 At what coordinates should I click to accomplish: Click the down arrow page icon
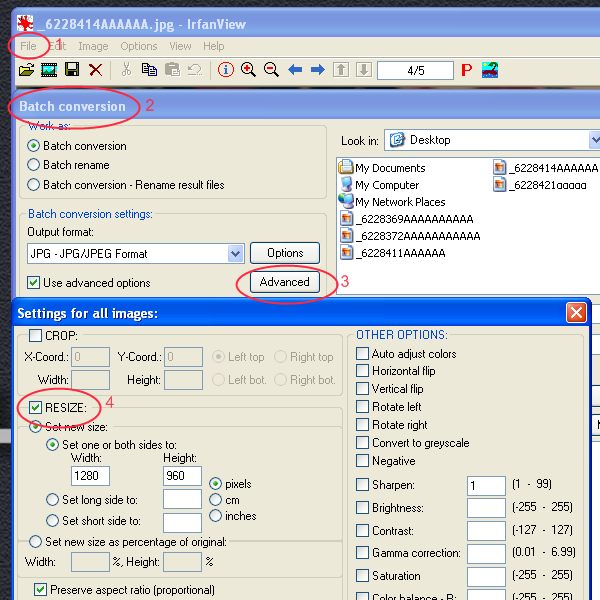[364, 70]
